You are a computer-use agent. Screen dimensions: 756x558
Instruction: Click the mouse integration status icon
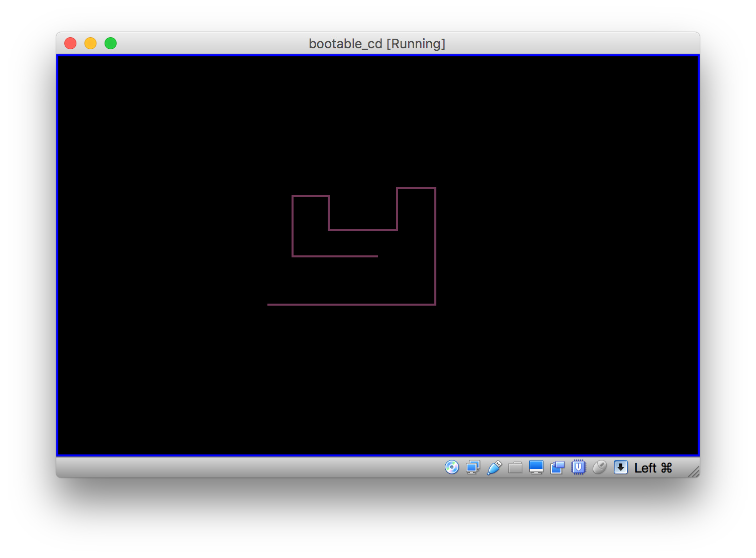(600, 468)
